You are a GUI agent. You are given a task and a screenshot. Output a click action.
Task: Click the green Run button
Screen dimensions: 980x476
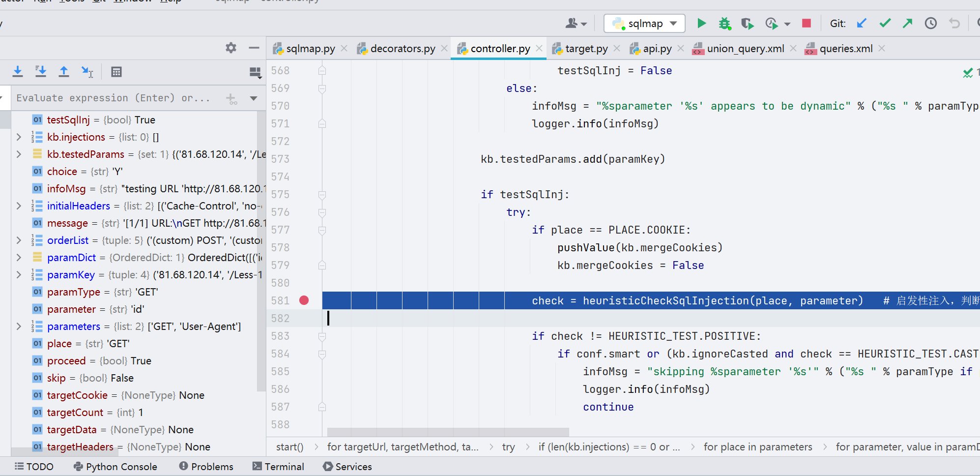701,23
